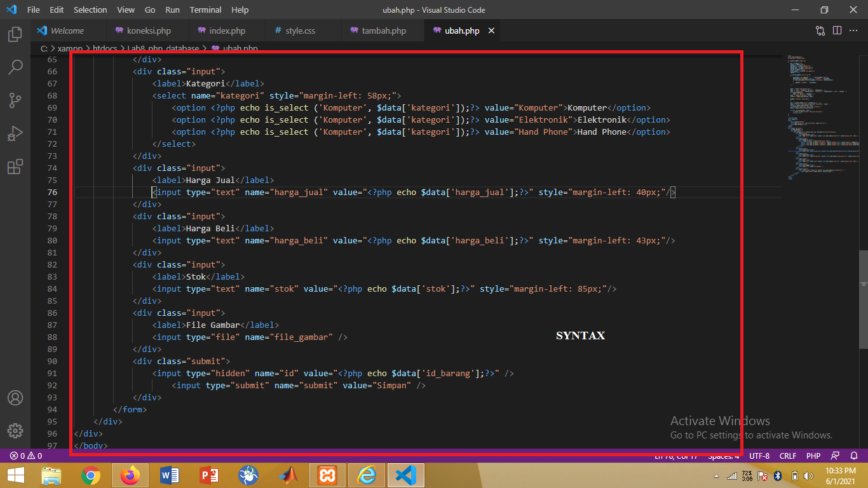Click the Accounts icon in activity bar
Screen dimensions: 868x488
[x=15, y=398]
